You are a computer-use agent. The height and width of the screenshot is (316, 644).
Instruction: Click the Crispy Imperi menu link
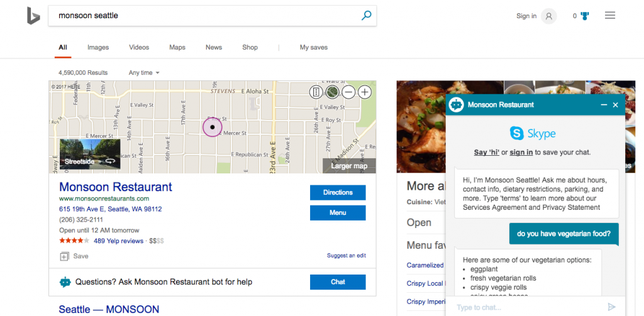click(426, 302)
